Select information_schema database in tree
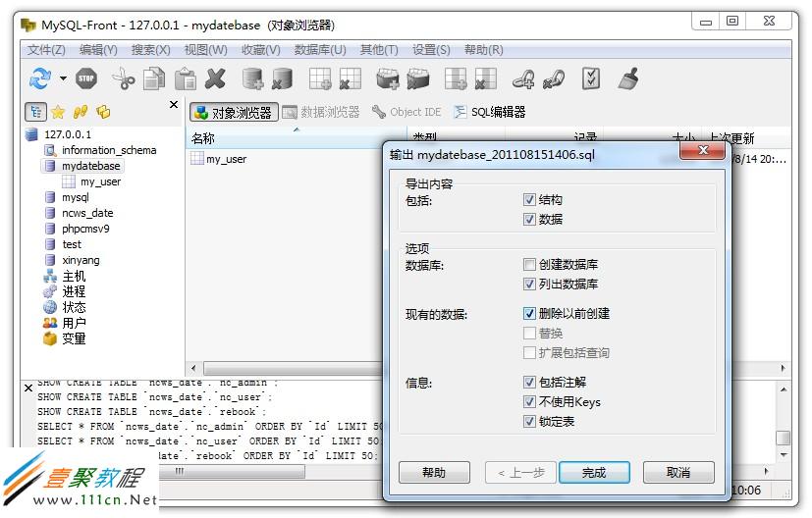The image size is (812, 518). click(x=109, y=150)
